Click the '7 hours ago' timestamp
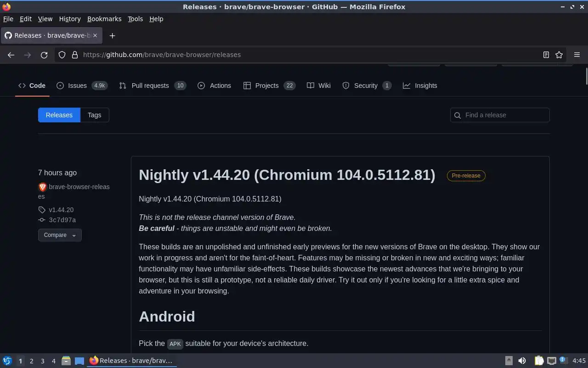Image resolution: width=588 pixels, height=368 pixels. (x=57, y=173)
